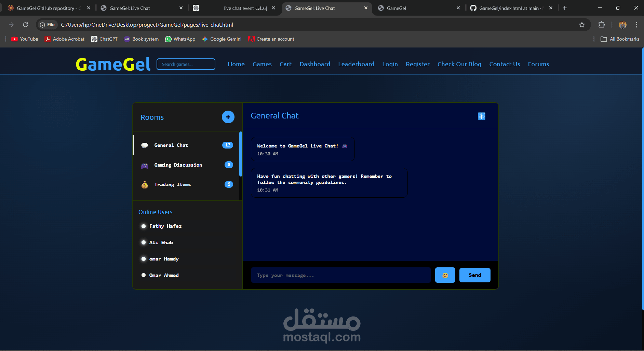Open the Adobe Acrobat bookmark
Screen dimensions: 644x351
[65, 39]
